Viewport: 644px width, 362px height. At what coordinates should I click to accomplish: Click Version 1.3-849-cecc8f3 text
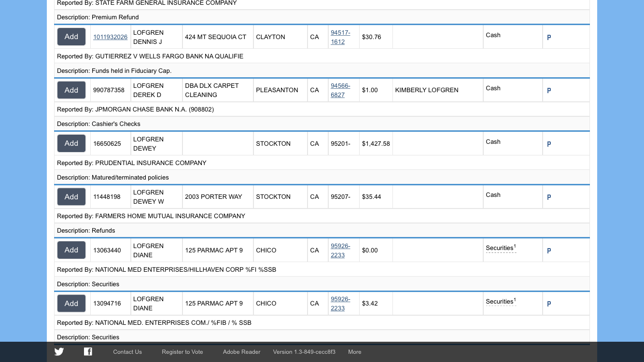[x=304, y=352]
